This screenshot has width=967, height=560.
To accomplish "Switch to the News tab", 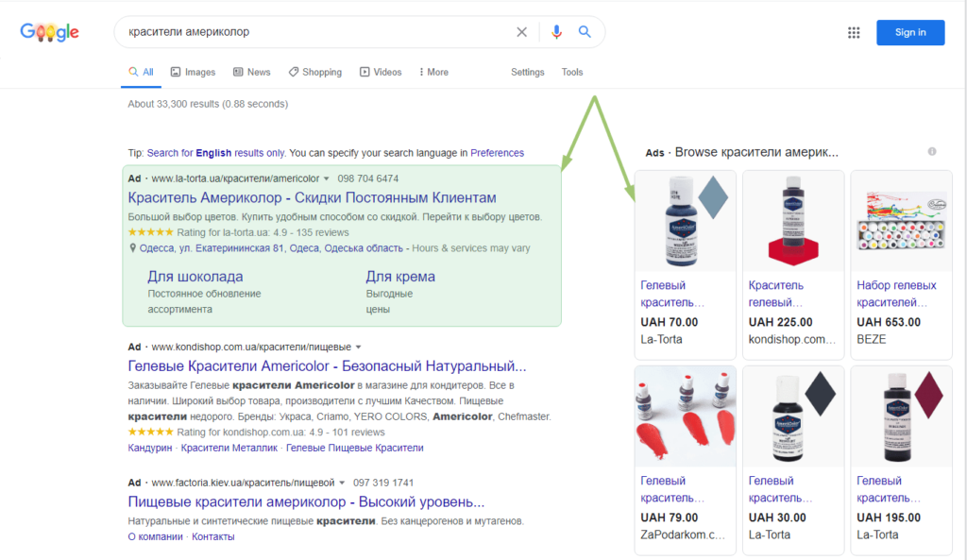I will tap(251, 72).
